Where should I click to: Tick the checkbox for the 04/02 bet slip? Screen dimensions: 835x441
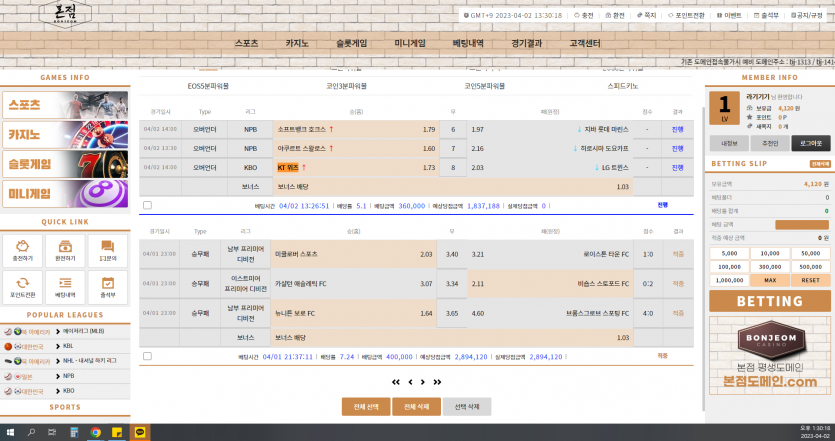(x=148, y=205)
